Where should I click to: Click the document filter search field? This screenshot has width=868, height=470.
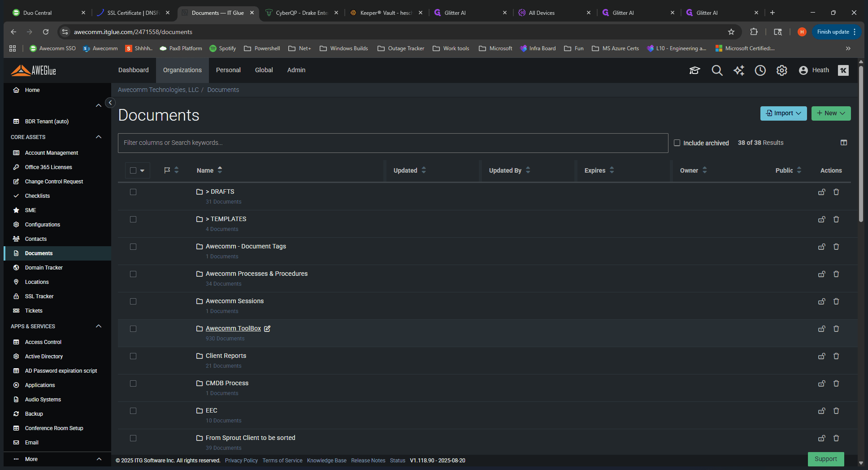pyautogui.click(x=393, y=143)
